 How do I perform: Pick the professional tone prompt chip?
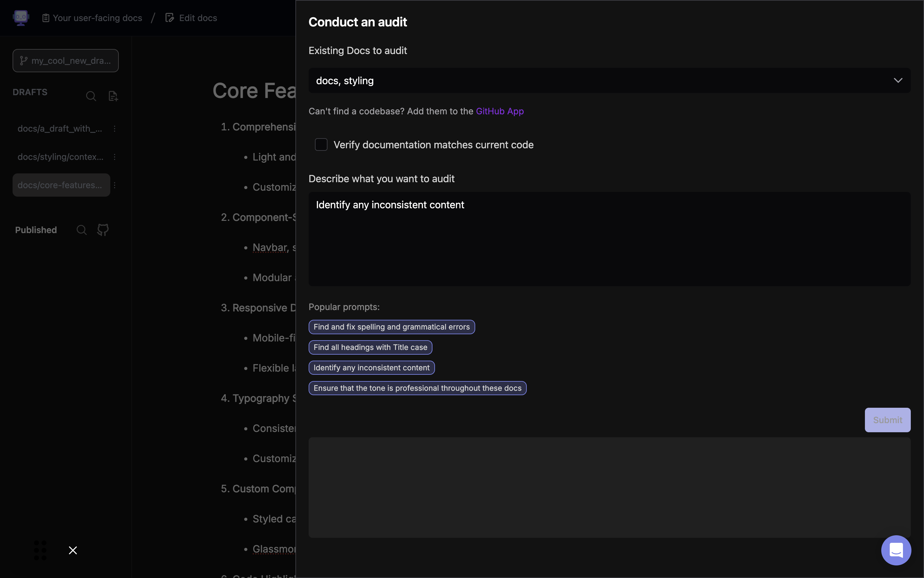[417, 388]
